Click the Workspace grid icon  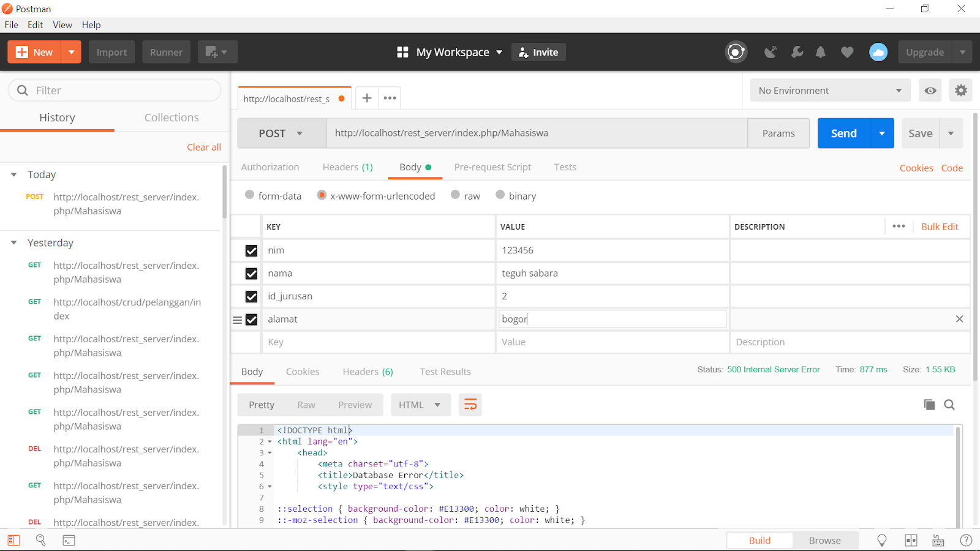tap(402, 52)
